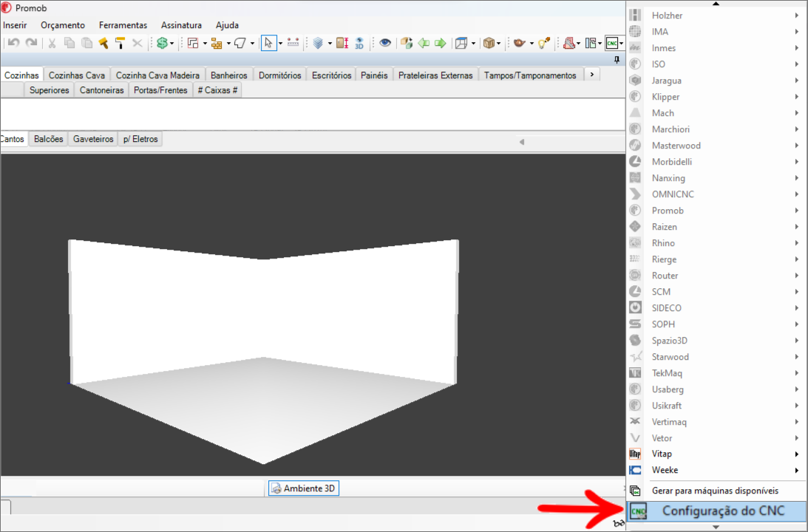Screen dimensions: 808x532
Task: Switch to the Cozinhas tab
Action: [21, 75]
